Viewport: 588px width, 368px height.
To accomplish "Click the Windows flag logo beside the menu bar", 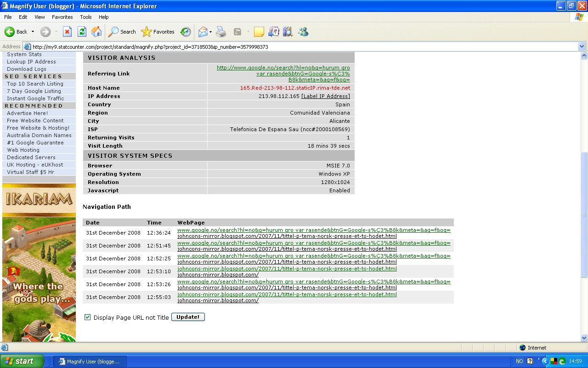I will [579, 17].
